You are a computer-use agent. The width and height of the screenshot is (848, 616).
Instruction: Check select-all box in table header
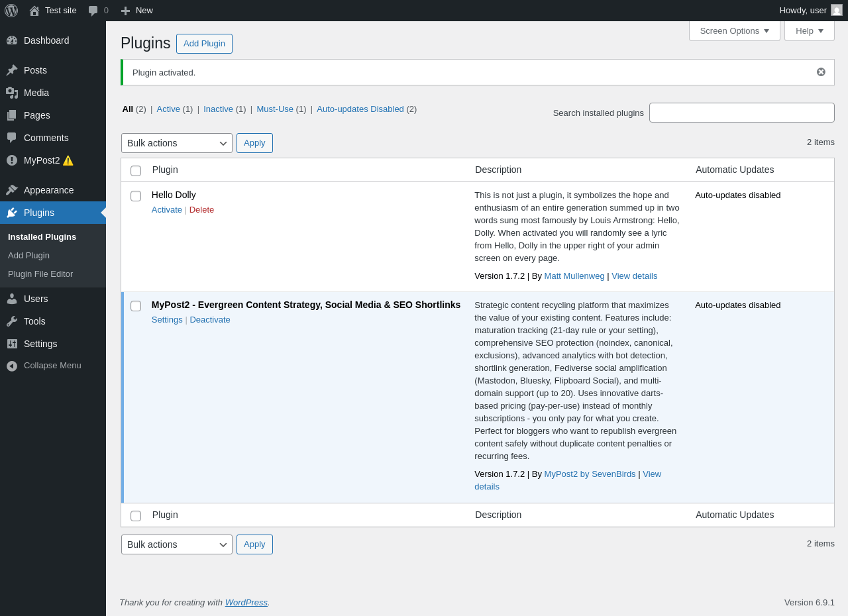[136, 171]
